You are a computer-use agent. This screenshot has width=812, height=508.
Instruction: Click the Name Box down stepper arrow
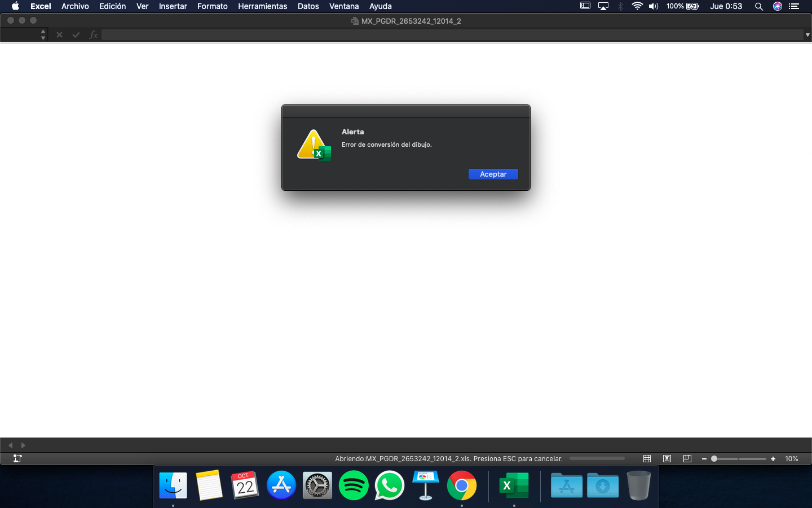(x=43, y=37)
